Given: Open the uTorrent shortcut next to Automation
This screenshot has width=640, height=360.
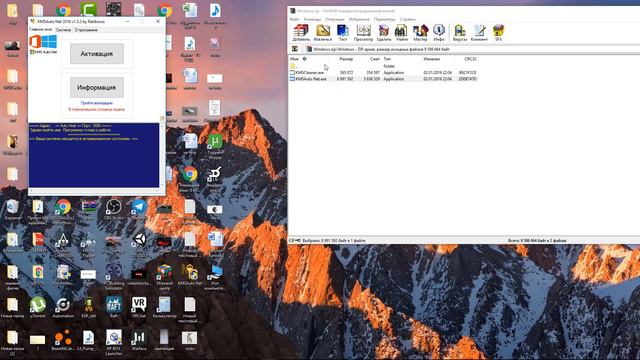Looking at the screenshot, I should (38, 307).
